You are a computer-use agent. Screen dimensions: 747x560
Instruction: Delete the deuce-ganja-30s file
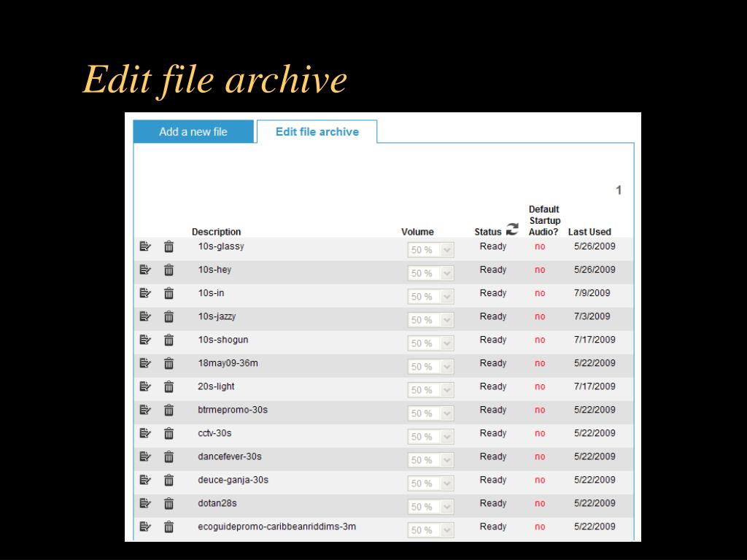point(169,480)
